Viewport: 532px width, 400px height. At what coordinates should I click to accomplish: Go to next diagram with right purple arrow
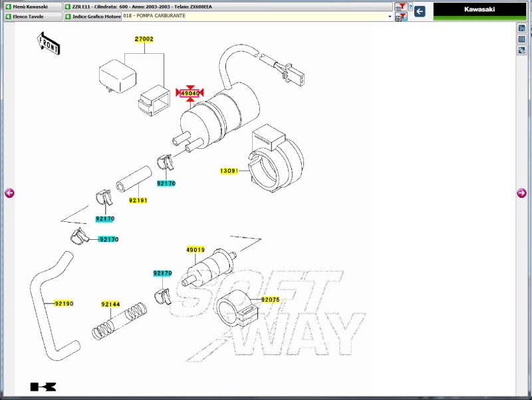(x=522, y=193)
